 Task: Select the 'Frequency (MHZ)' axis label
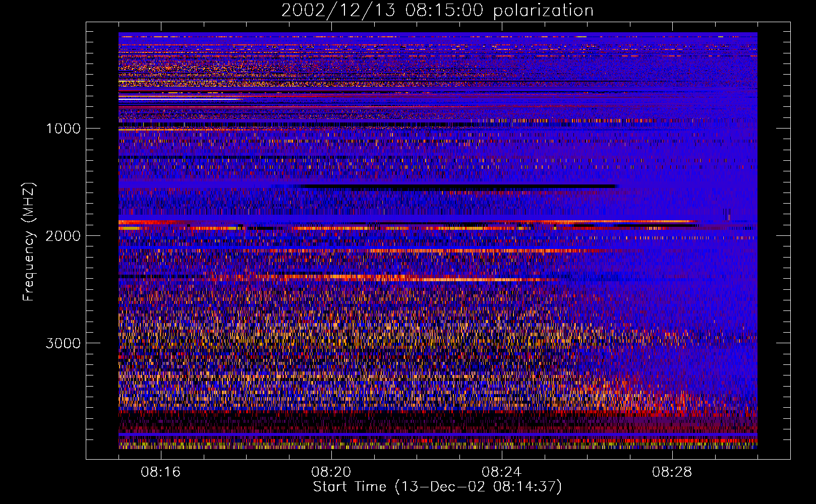tap(29, 241)
